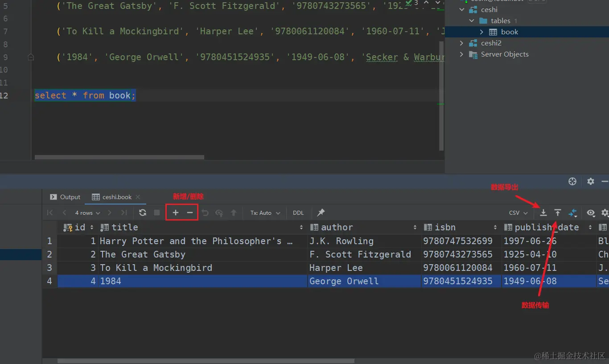This screenshot has width=609, height=364.
Task: Close the ceshi.book tab
Action: [138, 197]
